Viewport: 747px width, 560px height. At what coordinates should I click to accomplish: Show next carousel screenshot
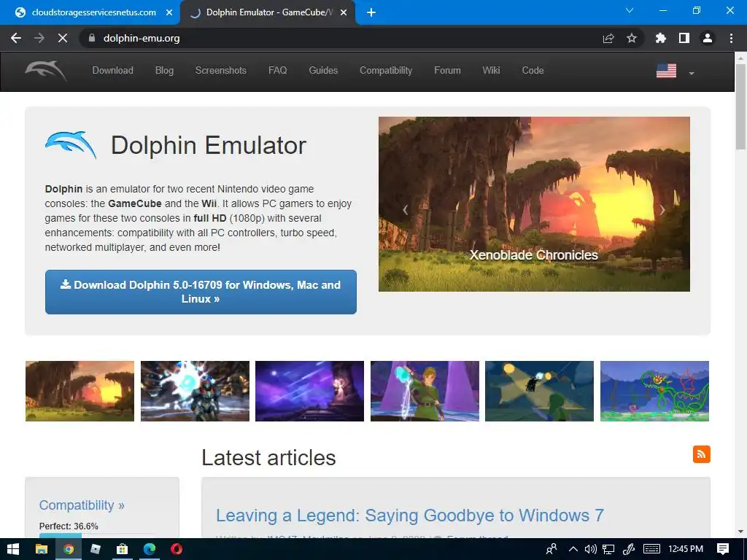pos(662,209)
